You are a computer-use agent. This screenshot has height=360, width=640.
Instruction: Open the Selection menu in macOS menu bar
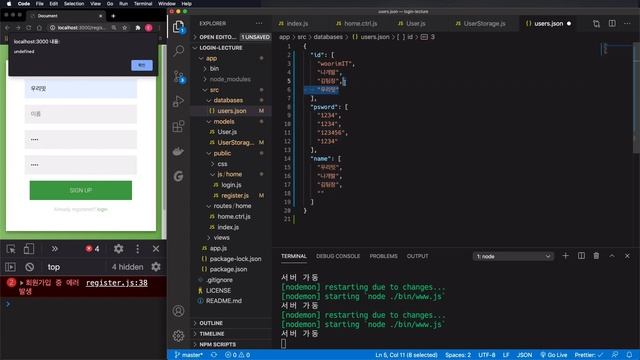pos(74,4)
